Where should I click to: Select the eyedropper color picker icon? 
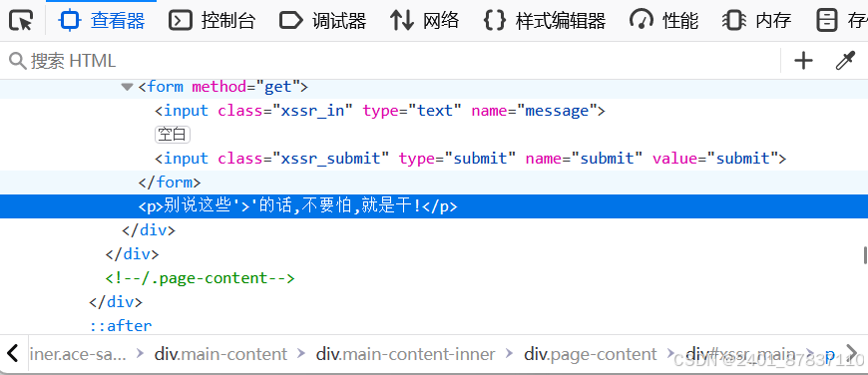coord(845,60)
